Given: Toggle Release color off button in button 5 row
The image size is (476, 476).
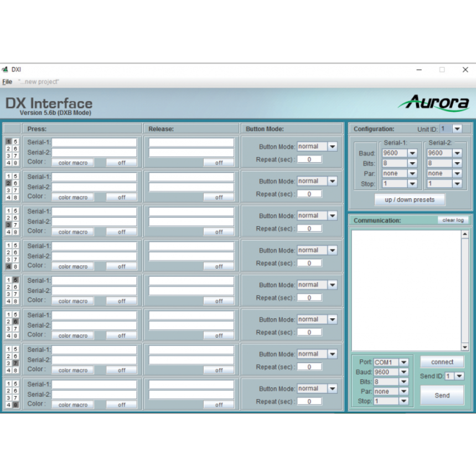Looking at the screenshot, I should tap(219, 301).
